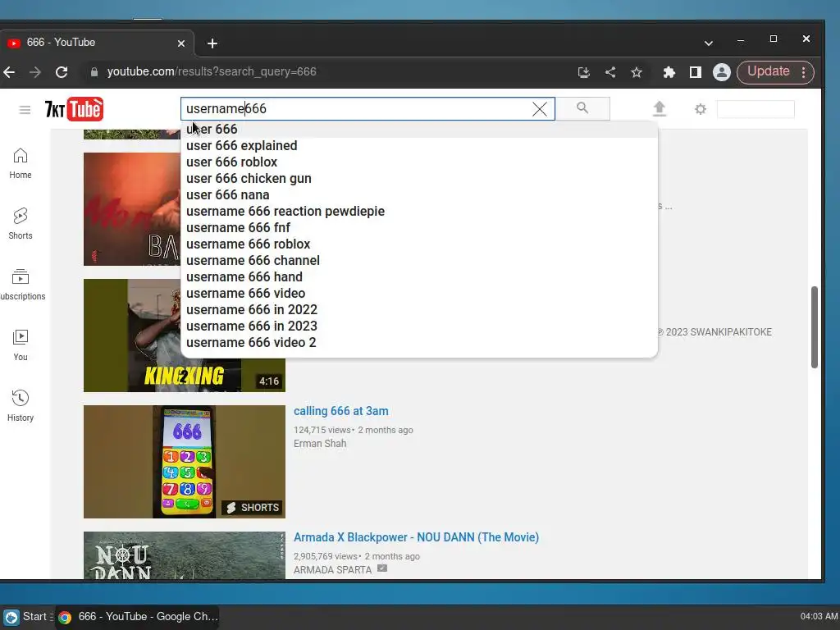Choose suggestion 'username 666 hand'
Image resolution: width=840 pixels, height=630 pixels.
(419, 277)
